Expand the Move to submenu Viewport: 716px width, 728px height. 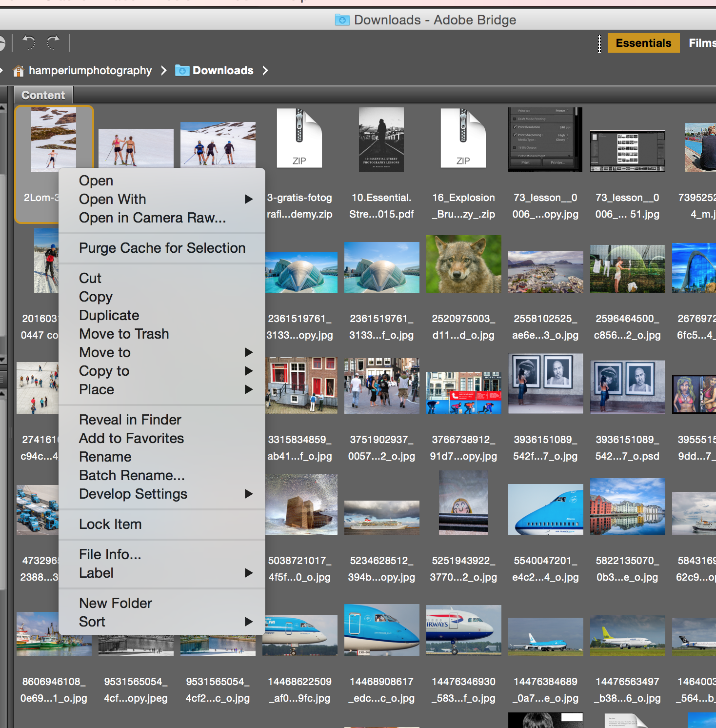pos(249,352)
